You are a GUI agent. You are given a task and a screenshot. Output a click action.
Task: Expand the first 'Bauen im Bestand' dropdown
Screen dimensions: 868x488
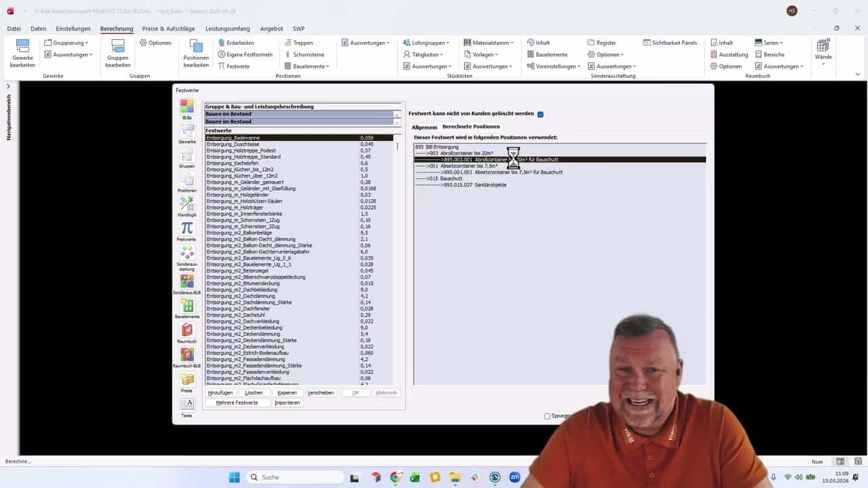(x=397, y=115)
